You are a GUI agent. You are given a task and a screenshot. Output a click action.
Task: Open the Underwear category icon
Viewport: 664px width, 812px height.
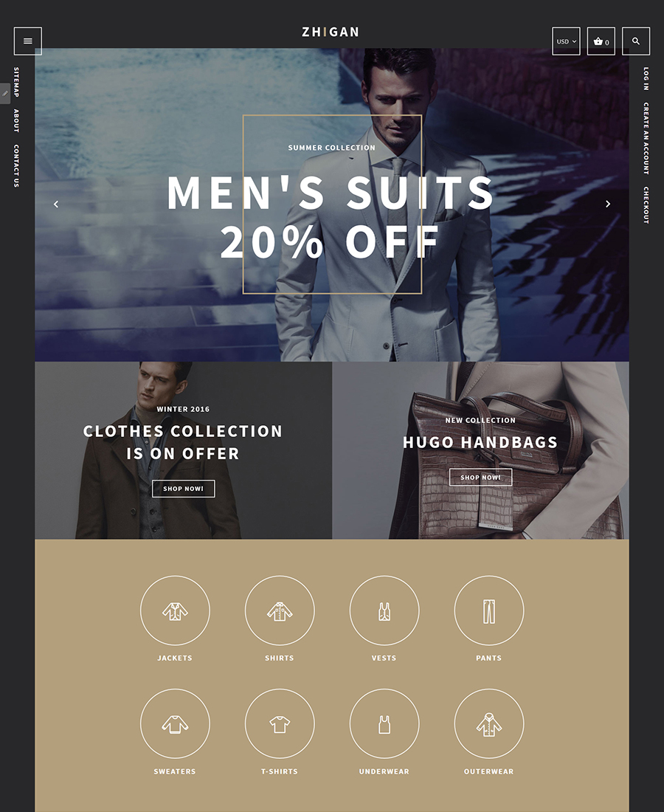384,724
